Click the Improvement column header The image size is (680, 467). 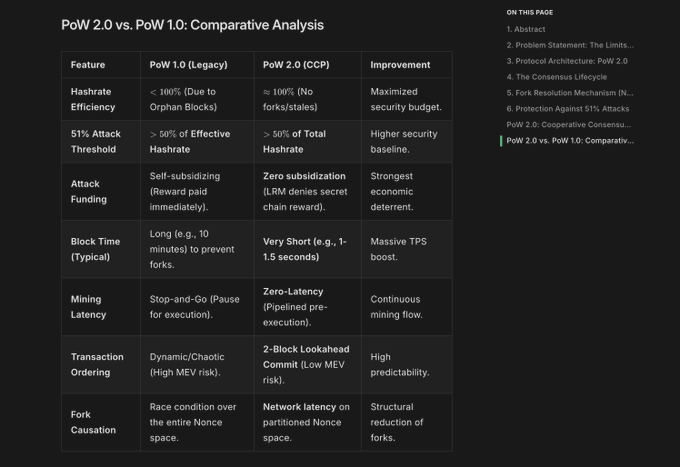400,65
